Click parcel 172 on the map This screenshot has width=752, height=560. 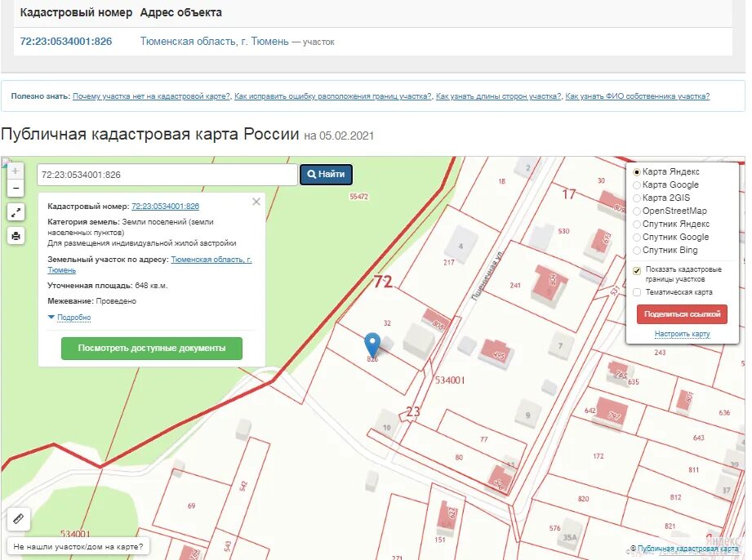(598, 456)
